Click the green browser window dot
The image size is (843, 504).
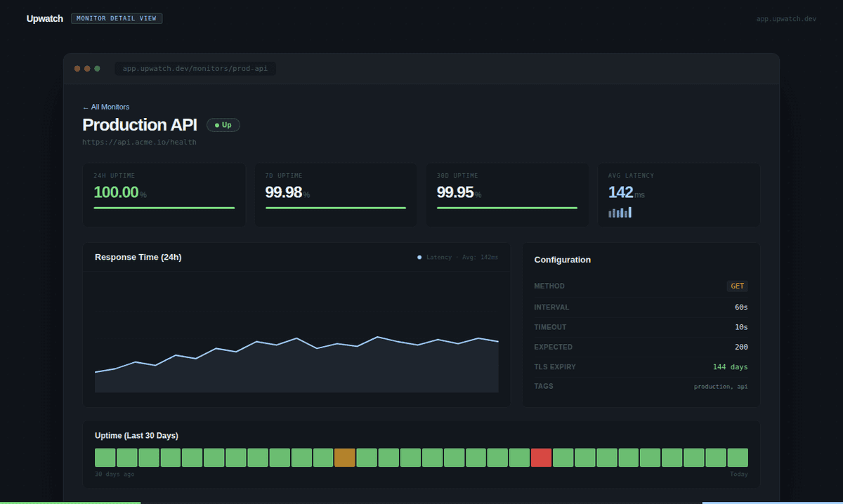[x=97, y=69]
